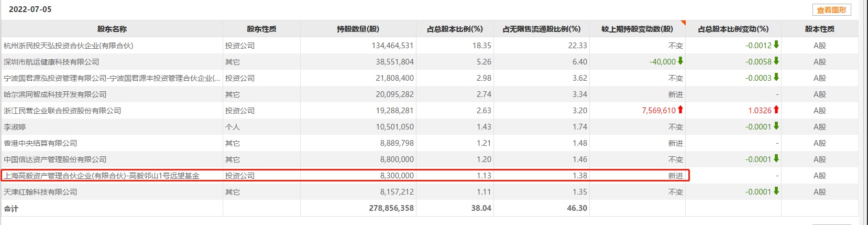The height and width of the screenshot is (225, 868).
Task: Click the 占无限售流通股比例(%) header
Action: tap(541, 29)
